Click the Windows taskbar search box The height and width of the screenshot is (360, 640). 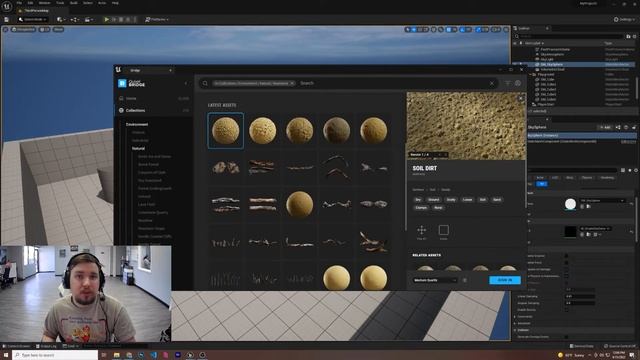pos(56,355)
